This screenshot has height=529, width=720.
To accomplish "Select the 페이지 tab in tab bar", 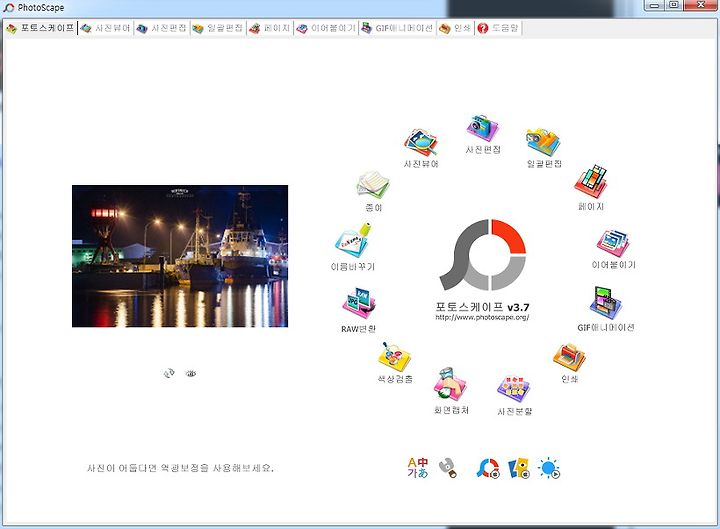I will tap(270, 28).
